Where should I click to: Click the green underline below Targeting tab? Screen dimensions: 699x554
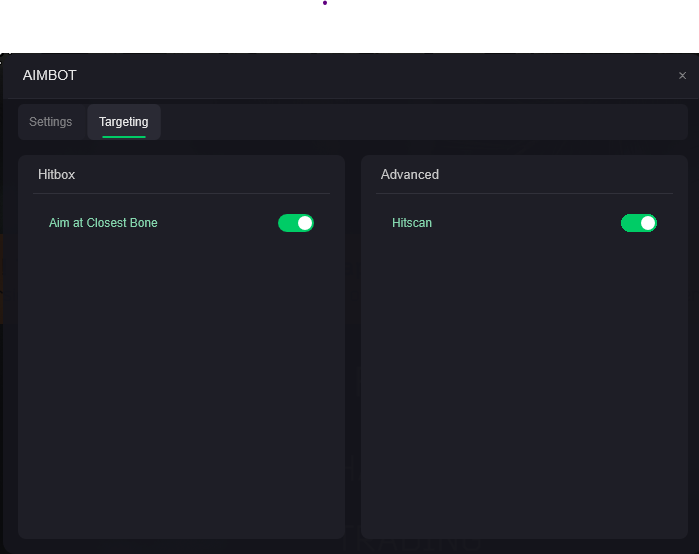[123, 136]
